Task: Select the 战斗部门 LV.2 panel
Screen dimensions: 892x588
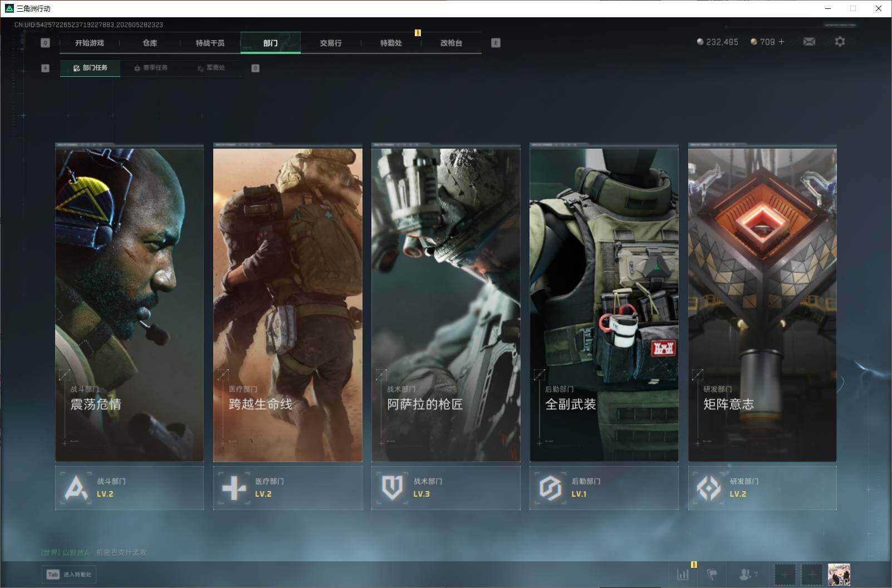Action: 129,488
